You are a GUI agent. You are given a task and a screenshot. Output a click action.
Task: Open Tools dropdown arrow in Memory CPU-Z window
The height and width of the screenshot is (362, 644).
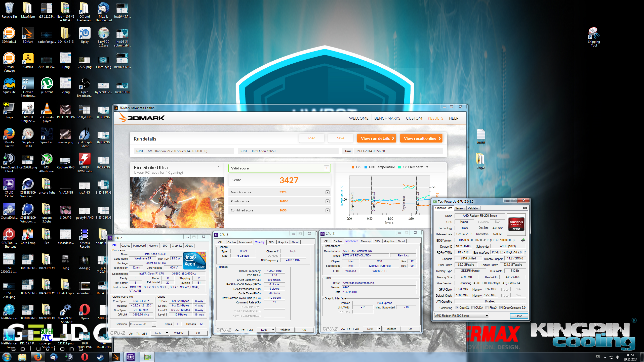coord(273,330)
